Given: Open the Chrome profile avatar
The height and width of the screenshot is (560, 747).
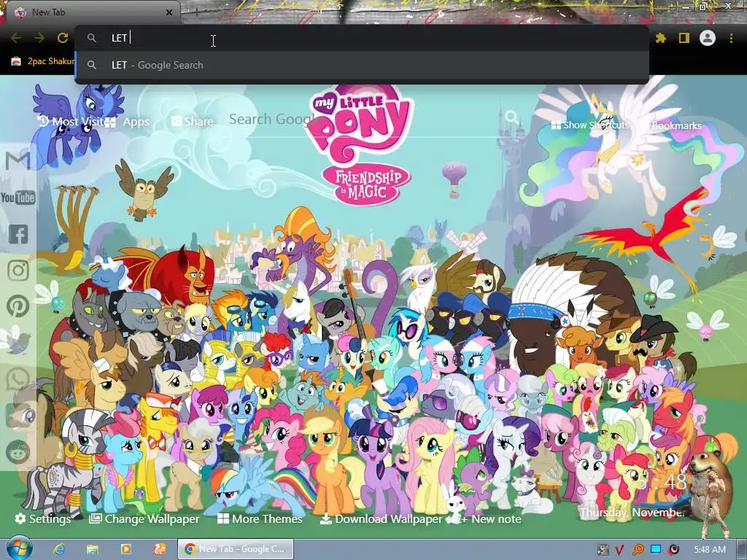Looking at the screenshot, I should point(708,38).
